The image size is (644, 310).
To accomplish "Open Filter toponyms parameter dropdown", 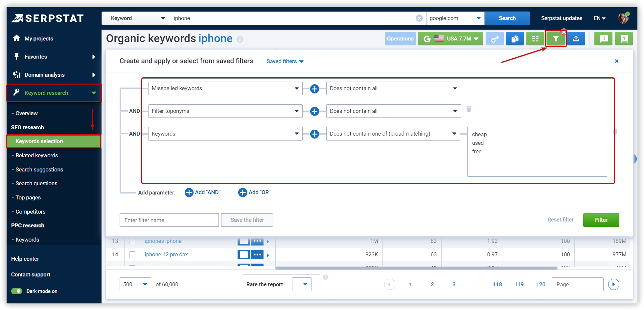I will pyautogui.click(x=225, y=111).
